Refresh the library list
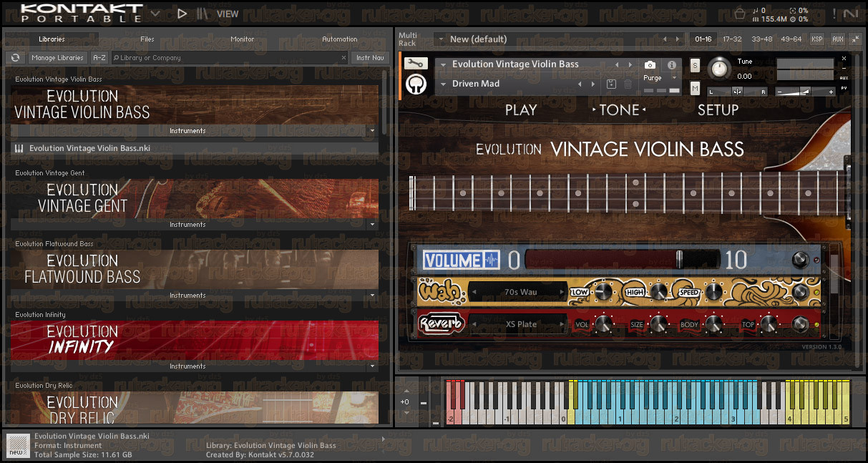Viewport: 868px width, 463px height. coord(15,58)
